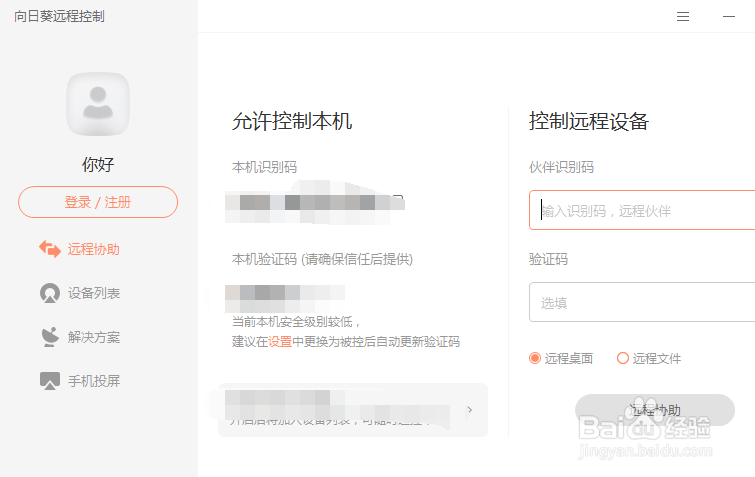
Task: Click the 登录 / 注册 button
Action: [x=98, y=202]
